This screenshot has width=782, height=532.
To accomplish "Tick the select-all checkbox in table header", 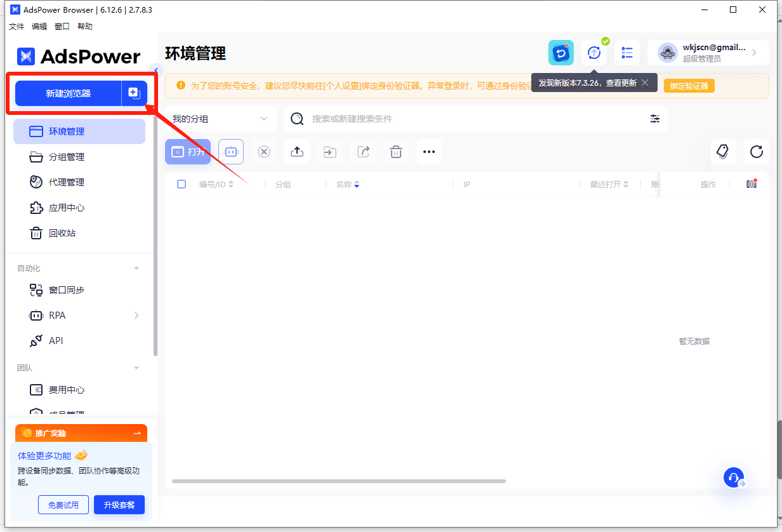I will [182, 184].
